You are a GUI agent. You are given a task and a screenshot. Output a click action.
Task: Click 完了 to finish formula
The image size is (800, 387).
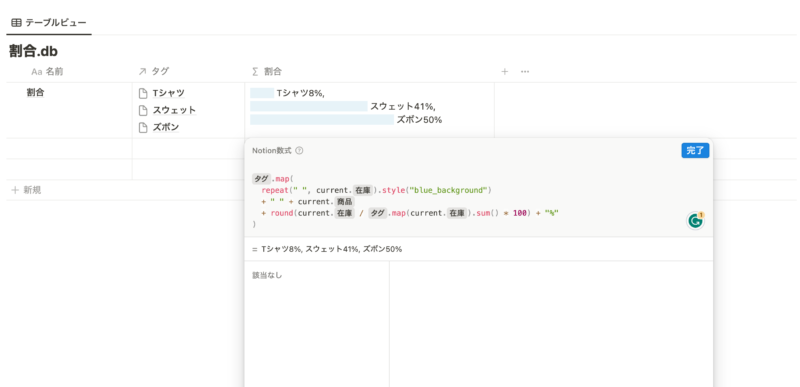tap(695, 150)
